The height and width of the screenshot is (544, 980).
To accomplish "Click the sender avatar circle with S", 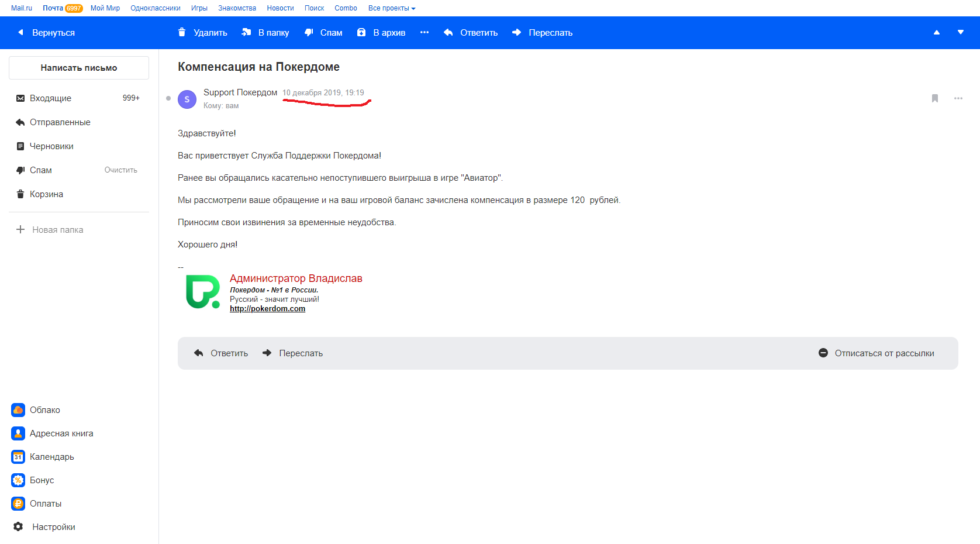I will click(x=187, y=99).
